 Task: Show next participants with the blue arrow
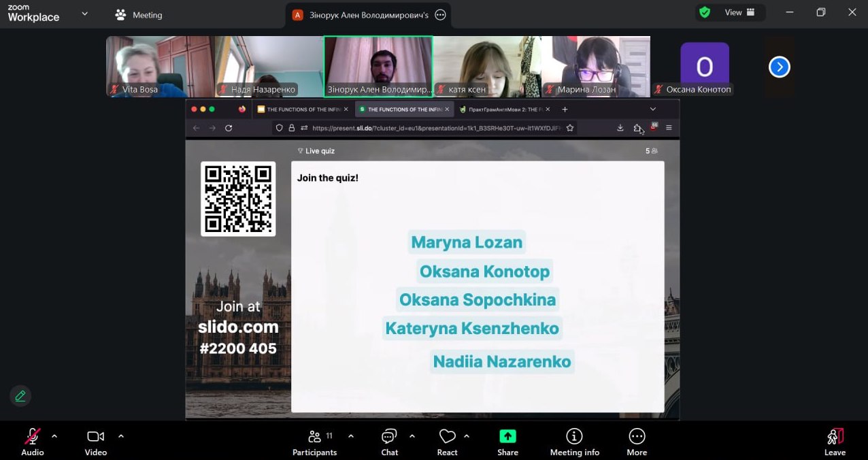[779, 67]
